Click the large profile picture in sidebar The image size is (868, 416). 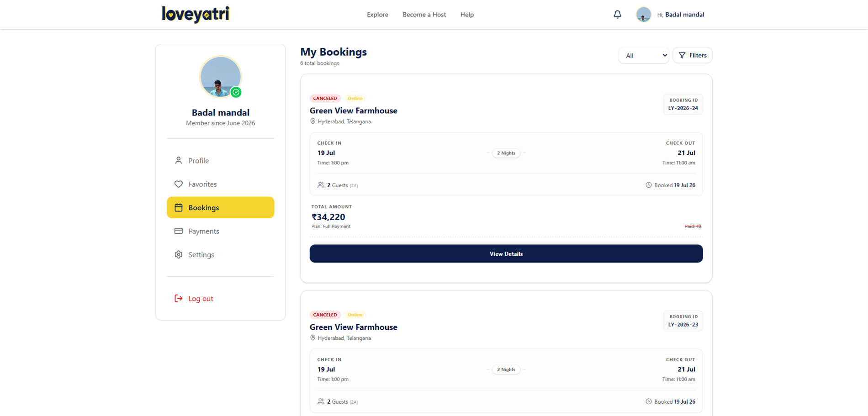[x=220, y=77]
